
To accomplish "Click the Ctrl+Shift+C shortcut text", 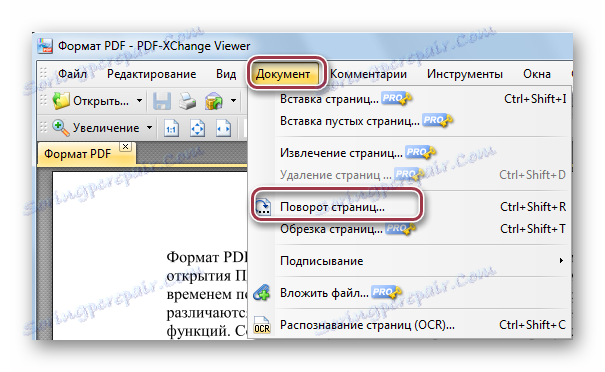I will point(532,325).
